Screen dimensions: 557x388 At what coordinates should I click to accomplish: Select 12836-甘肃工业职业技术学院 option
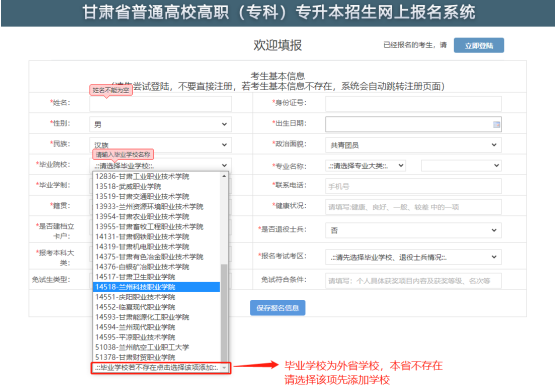tap(156, 177)
